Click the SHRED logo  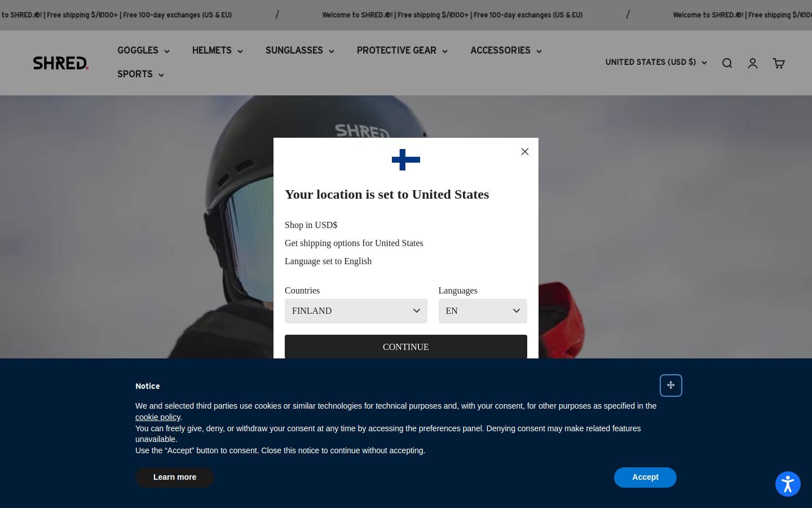(x=61, y=63)
